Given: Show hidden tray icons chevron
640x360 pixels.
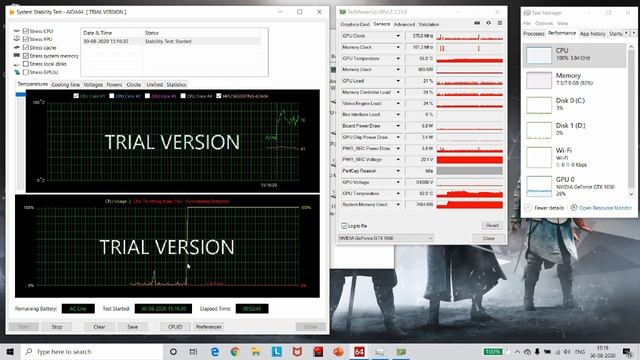Looking at the screenshot, I should [x=517, y=351].
